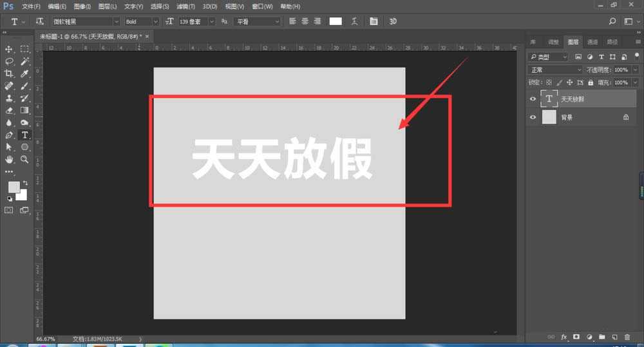Pick the Crop tool in toolbar
Screen dimensions: 644x347
[x=9, y=74]
